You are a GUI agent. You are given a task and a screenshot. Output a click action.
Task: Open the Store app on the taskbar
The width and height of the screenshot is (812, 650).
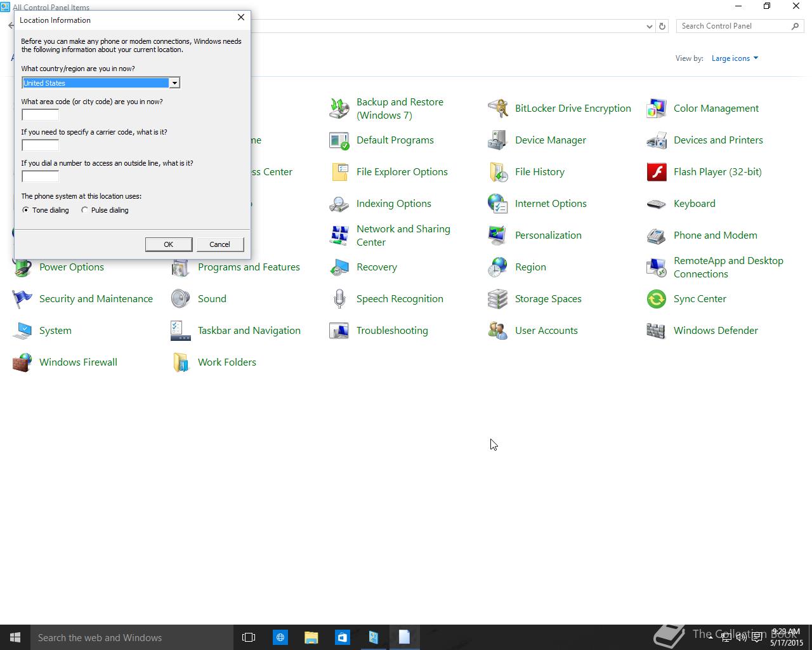[x=342, y=637]
